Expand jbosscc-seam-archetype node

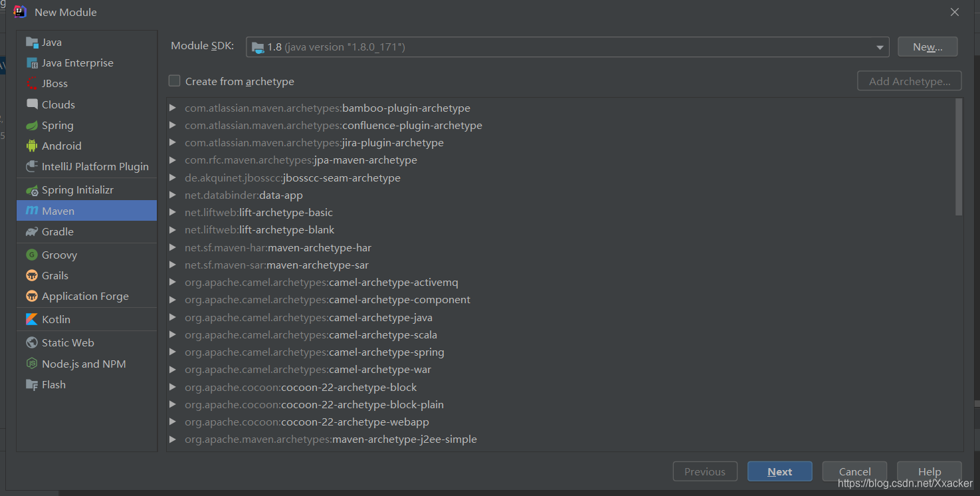[x=173, y=178]
